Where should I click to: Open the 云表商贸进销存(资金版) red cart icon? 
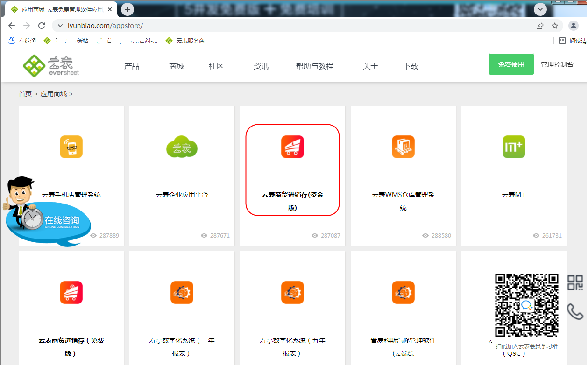click(x=292, y=147)
